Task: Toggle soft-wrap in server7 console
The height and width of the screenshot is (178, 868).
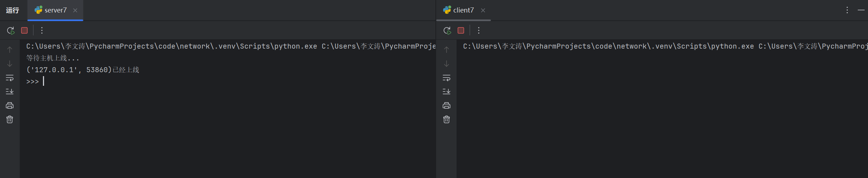Action: coord(10,78)
